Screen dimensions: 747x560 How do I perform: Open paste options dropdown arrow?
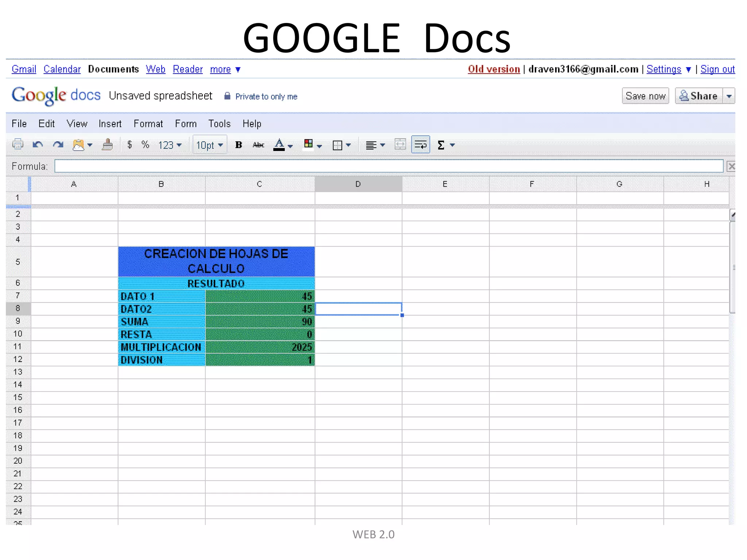[90, 145]
